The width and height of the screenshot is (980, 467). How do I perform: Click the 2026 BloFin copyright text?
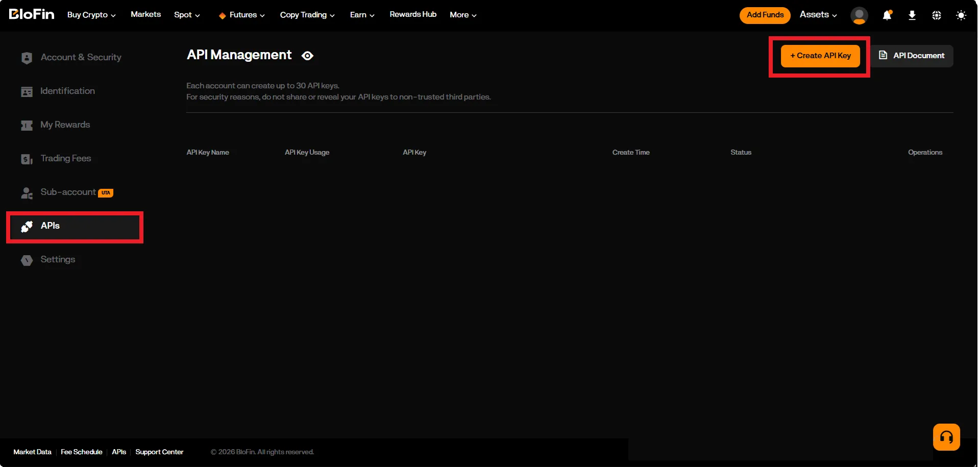[262, 452]
